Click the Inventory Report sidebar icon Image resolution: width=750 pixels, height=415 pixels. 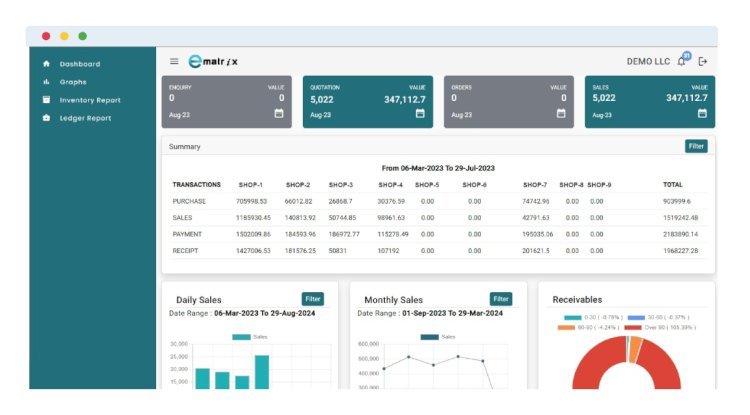click(46, 100)
